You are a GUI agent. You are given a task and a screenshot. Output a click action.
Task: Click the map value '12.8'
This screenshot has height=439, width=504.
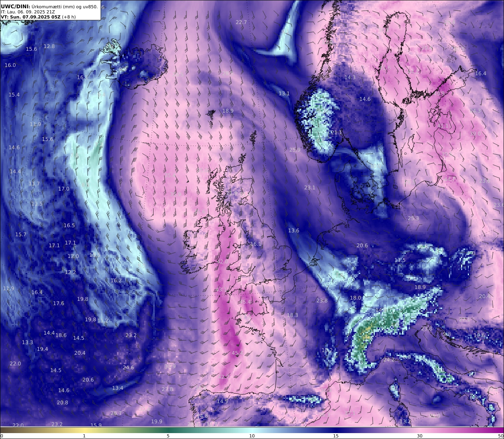pyautogui.click(x=49, y=46)
